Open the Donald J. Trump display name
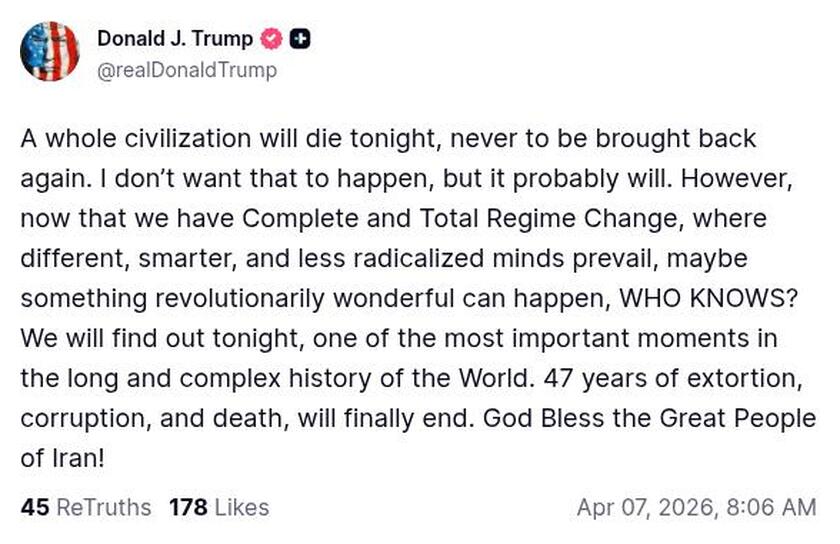 point(175,39)
